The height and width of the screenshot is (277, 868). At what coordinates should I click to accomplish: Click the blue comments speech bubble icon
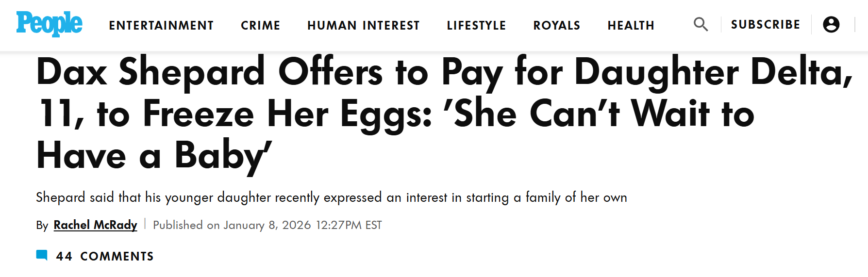(42, 256)
